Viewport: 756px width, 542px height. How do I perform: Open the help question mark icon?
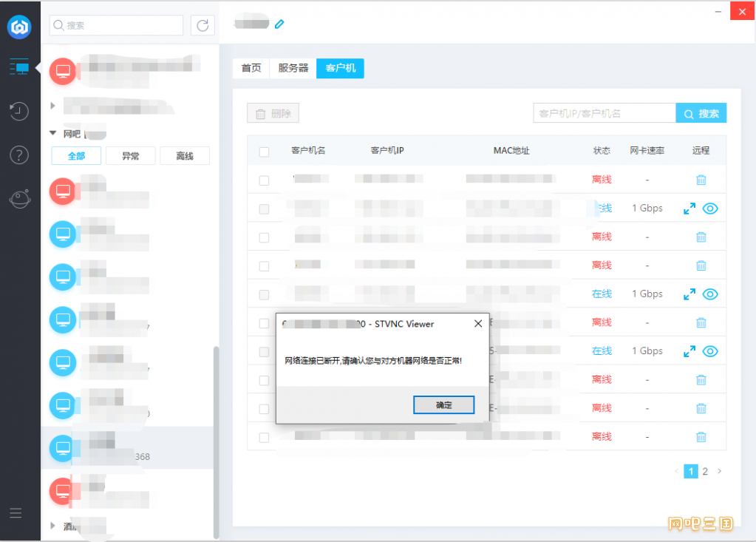(19, 155)
